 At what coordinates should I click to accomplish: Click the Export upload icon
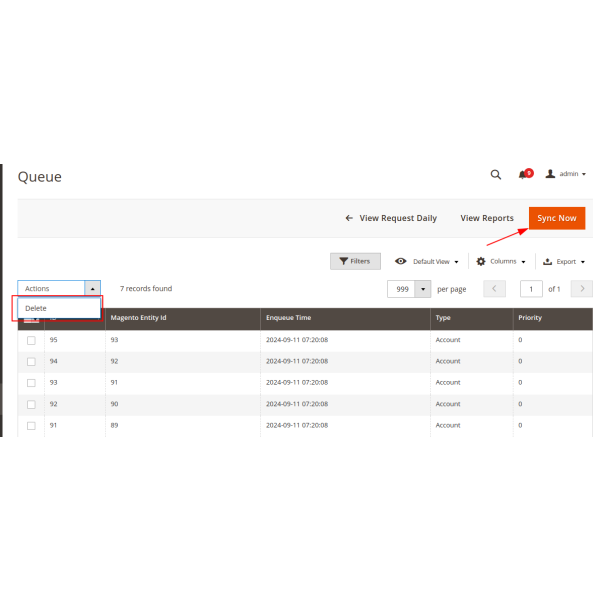click(x=547, y=261)
